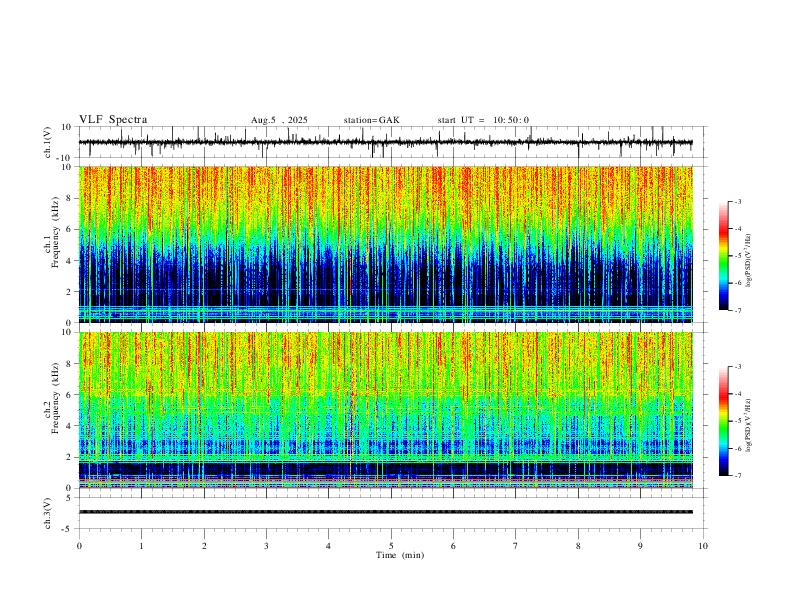This screenshot has height=612, width=792.
Task: Click the "ch.1(V)" waveform axis label
Action: (48, 142)
